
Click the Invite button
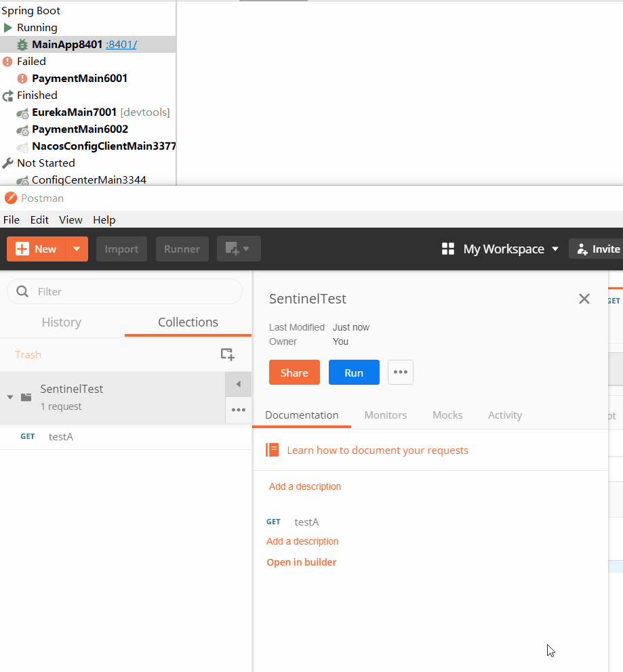(x=597, y=249)
